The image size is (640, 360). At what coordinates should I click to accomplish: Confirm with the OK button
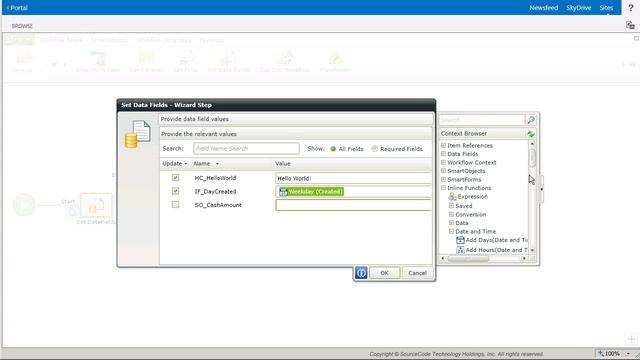click(x=384, y=273)
